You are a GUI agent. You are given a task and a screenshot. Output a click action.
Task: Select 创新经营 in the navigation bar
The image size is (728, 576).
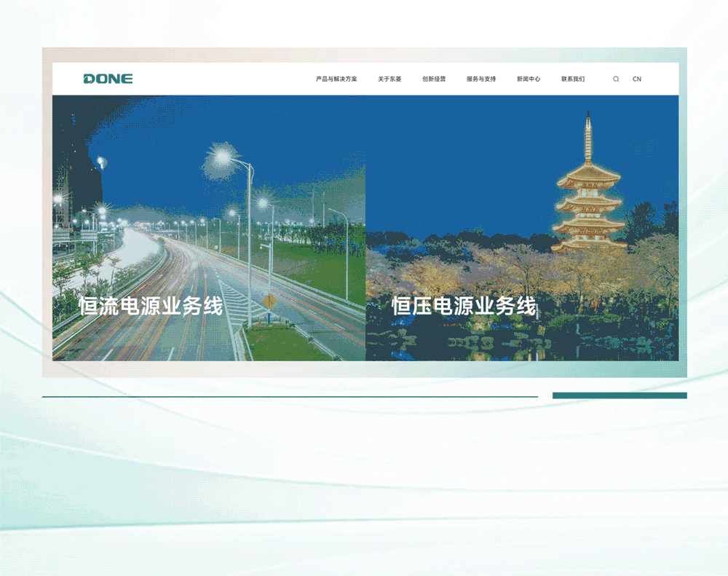coord(434,79)
